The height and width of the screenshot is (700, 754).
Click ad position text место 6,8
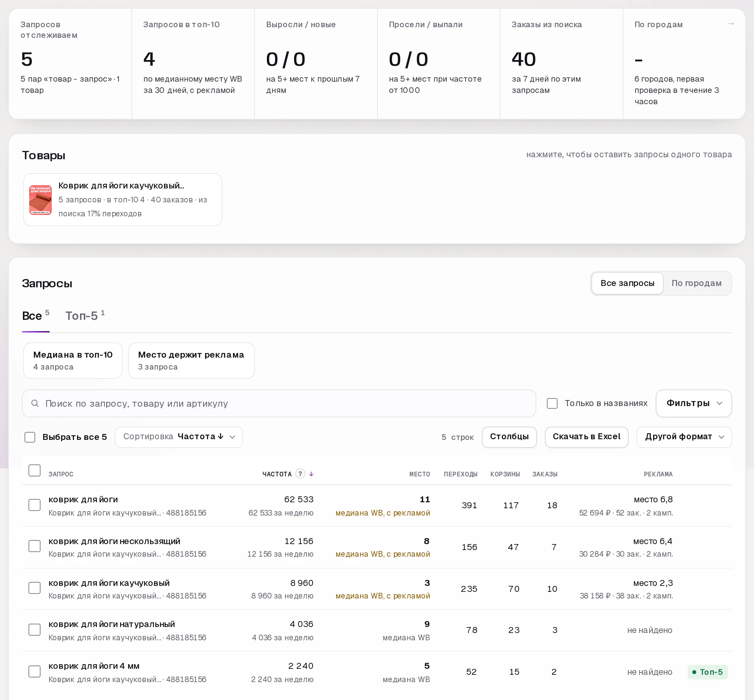653,499
